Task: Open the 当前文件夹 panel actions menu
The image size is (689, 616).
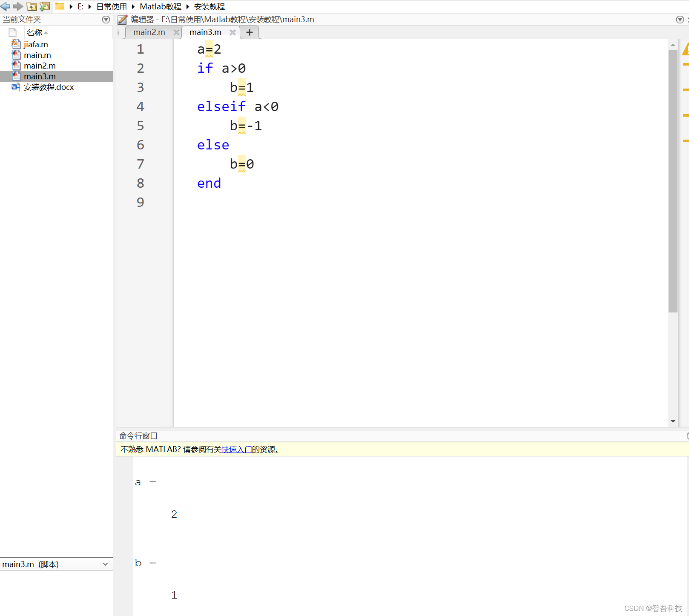Action: [x=105, y=19]
